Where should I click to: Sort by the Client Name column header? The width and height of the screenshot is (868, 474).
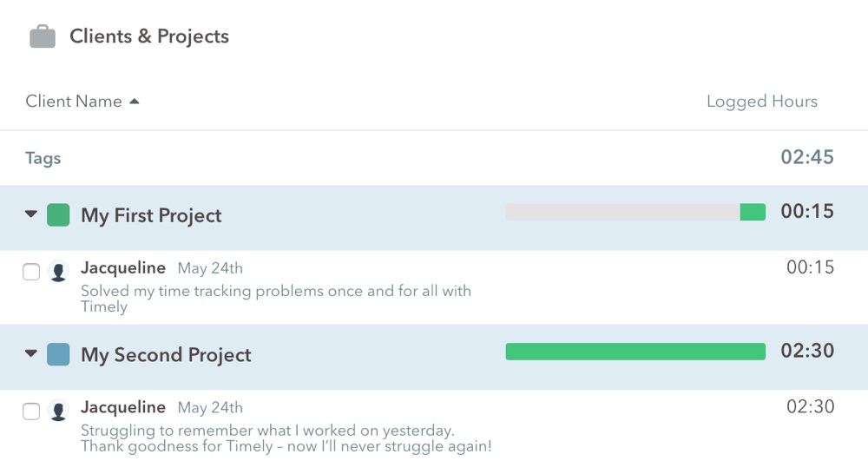[74, 102]
